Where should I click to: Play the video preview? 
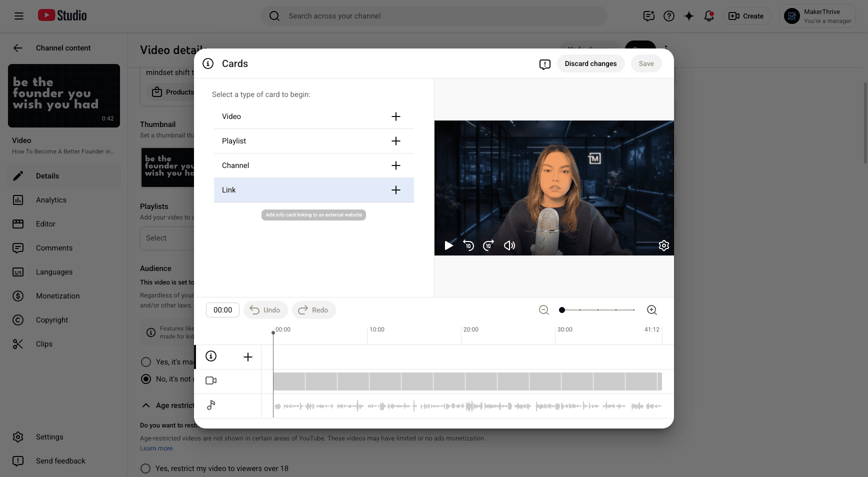[448, 245]
